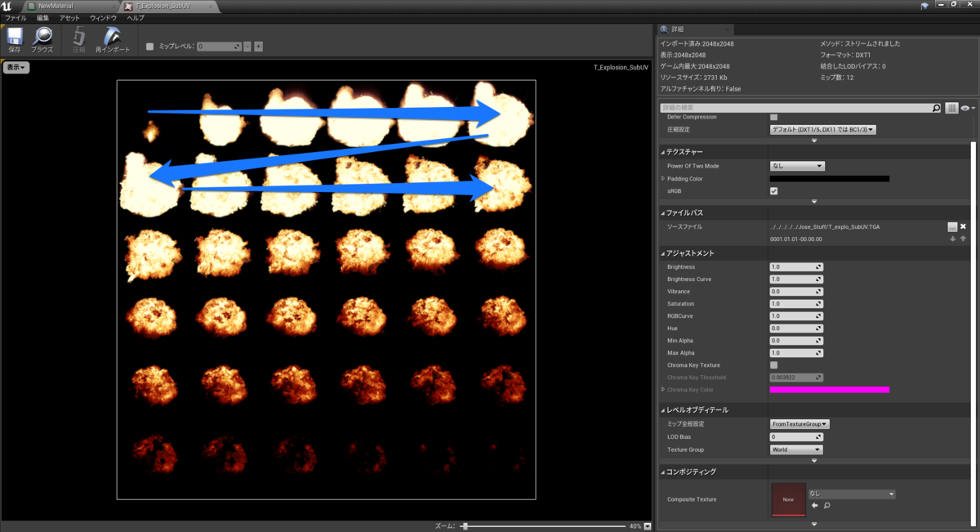
Task: Click the 圧縮 compress toolbar icon
Action: pos(79,36)
